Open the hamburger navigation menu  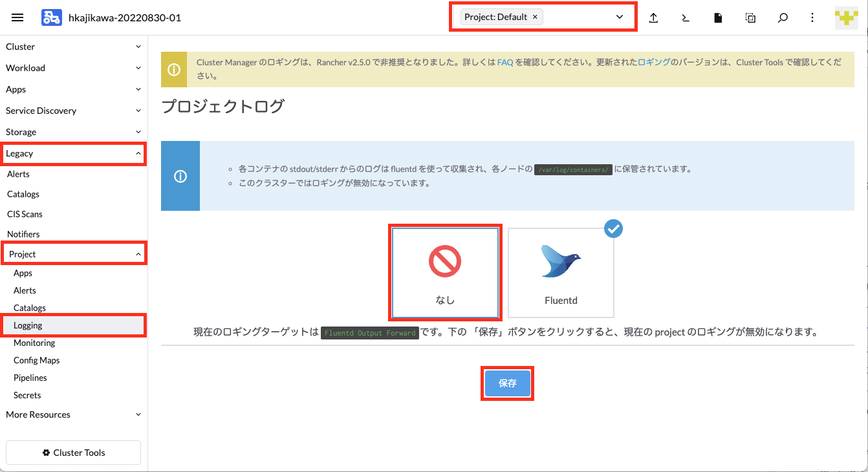[x=17, y=17]
